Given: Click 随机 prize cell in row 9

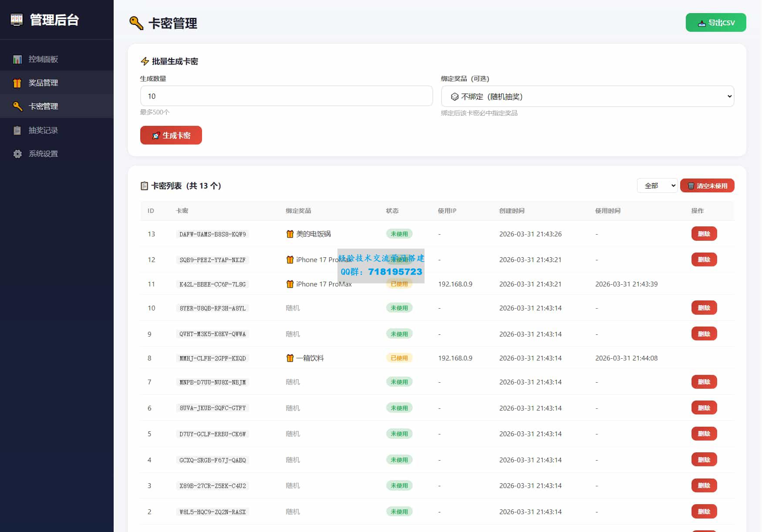Looking at the screenshot, I should click(x=293, y=334).
